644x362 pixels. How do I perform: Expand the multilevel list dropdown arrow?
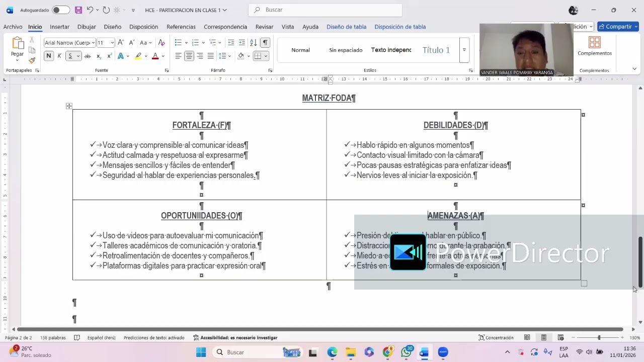[x=220, y=43]
